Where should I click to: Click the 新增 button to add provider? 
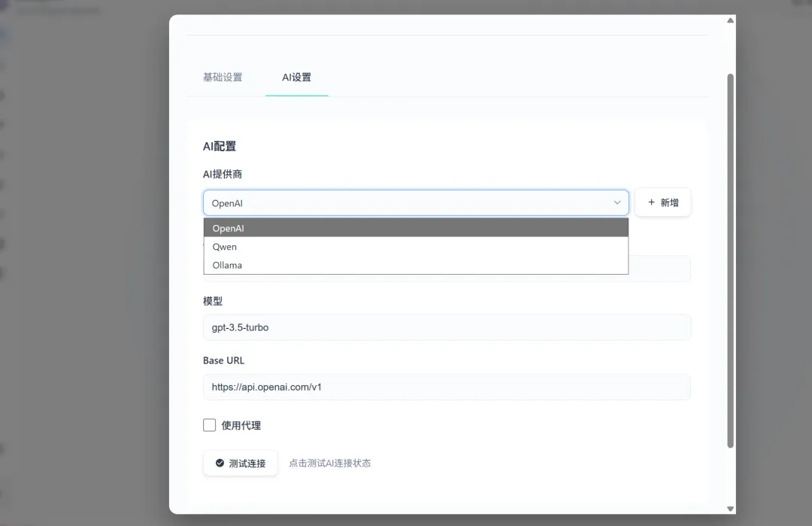click(x=663, y=202)
